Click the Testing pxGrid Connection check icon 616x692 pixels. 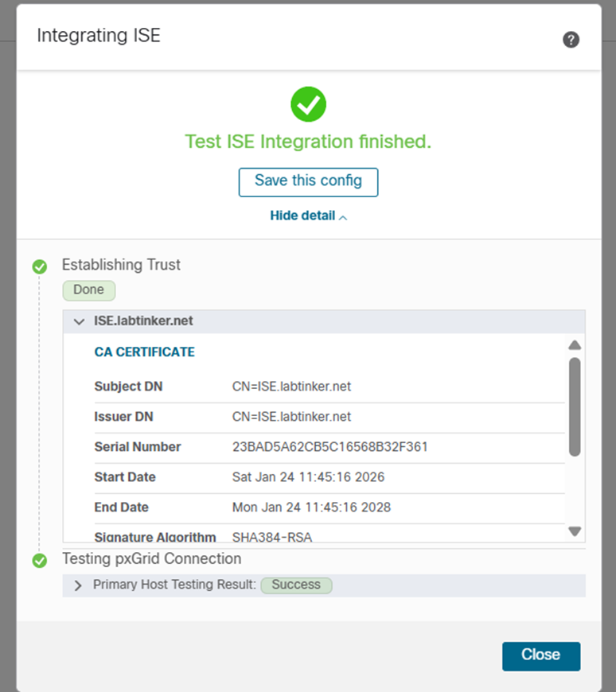coord(39,561)
